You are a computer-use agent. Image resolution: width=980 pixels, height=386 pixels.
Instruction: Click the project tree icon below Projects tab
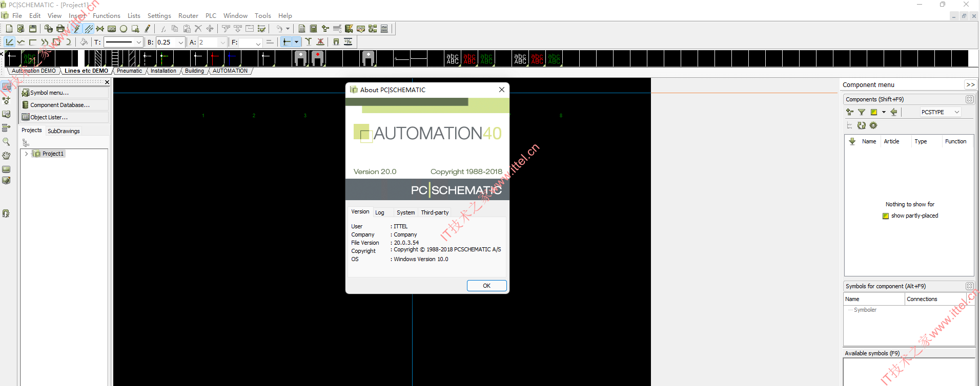[x=26, y=143]
